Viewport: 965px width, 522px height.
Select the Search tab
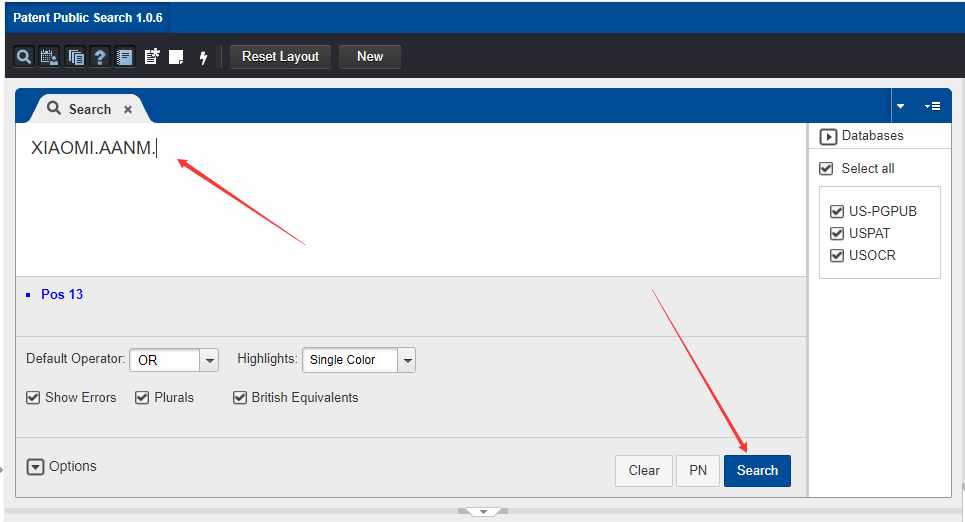point(89,109)
